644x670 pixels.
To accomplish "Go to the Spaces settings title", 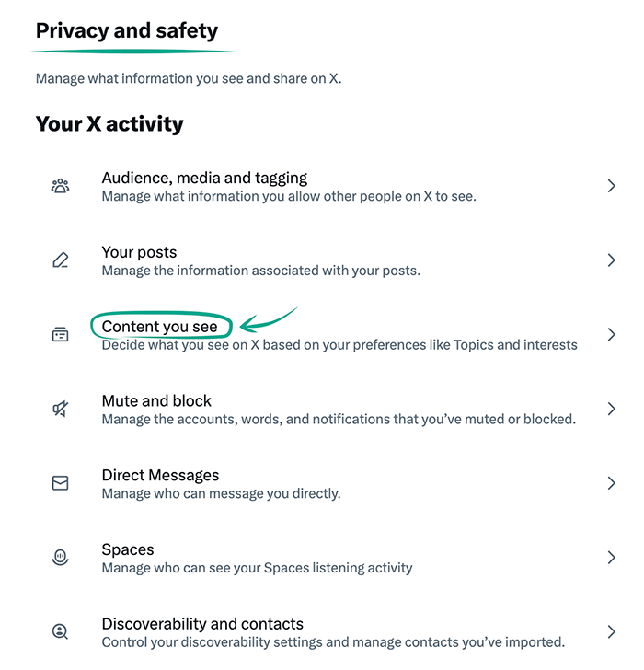I will [128, 550].
